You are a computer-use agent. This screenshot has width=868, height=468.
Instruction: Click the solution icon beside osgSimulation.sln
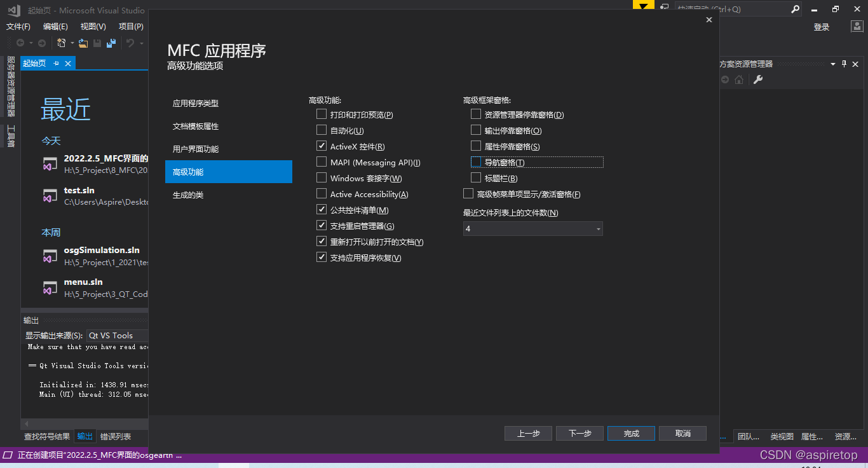point(50,256)
